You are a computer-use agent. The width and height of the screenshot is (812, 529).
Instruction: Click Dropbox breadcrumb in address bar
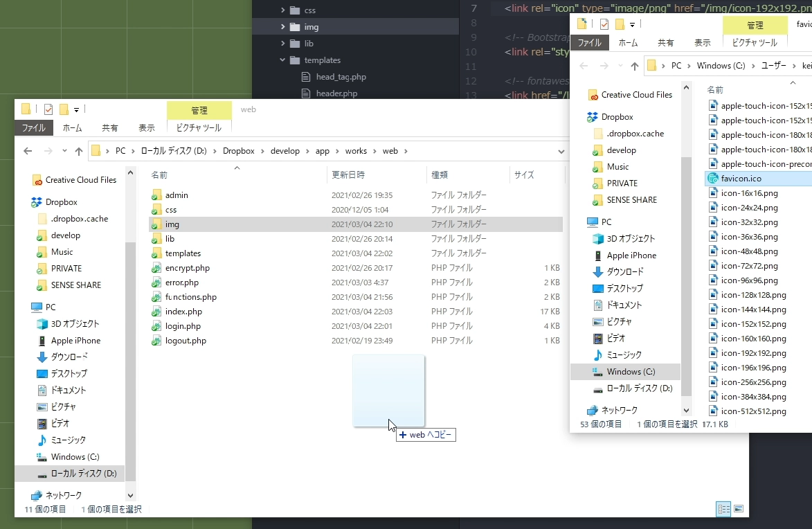(238, 151)
